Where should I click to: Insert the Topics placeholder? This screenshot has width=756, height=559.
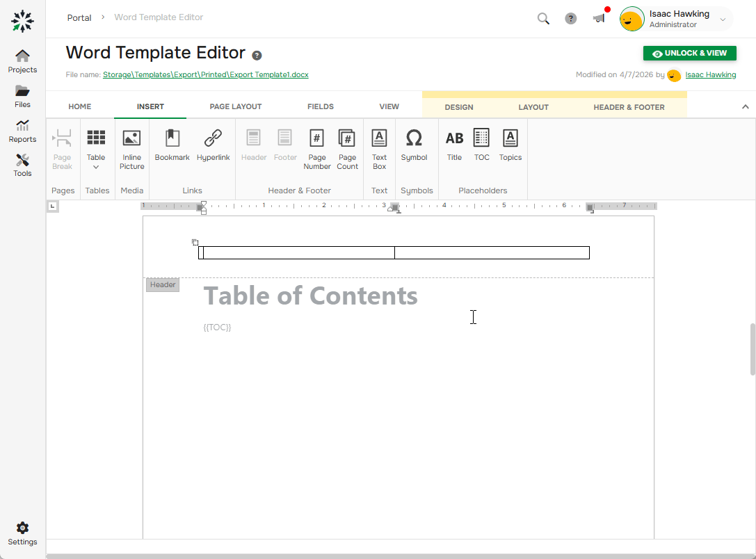click(510, 145)
